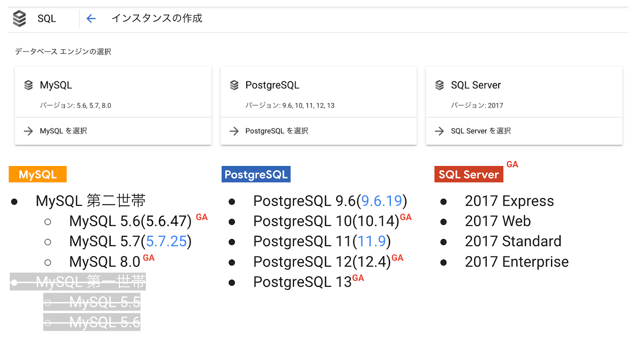Click the PostgreSQL card title
644x340 pixels.
pyautogui.click(x=272, y=85)
